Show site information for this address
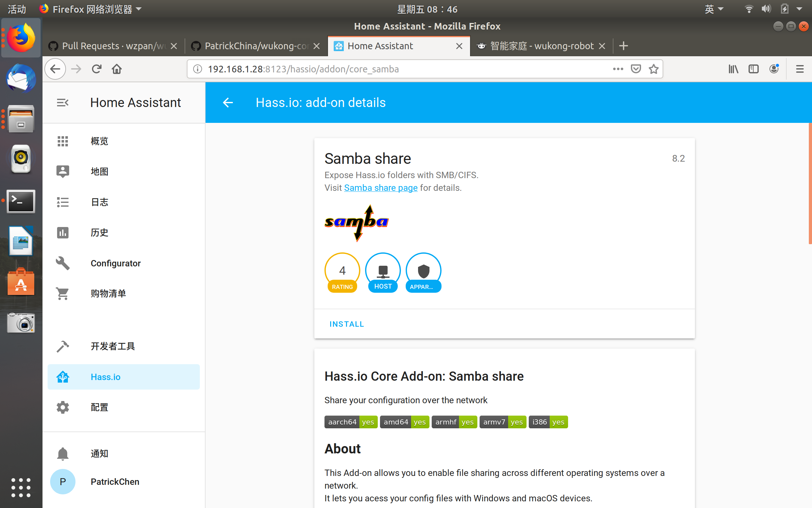The height and width of the screenshot is (508, 812). (198, 69)
